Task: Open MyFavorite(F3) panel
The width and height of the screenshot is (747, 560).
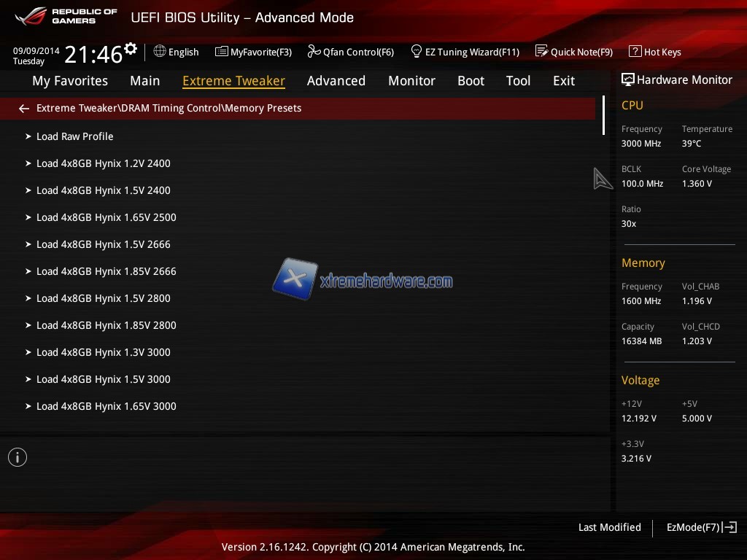Action: tap(253, 52)
